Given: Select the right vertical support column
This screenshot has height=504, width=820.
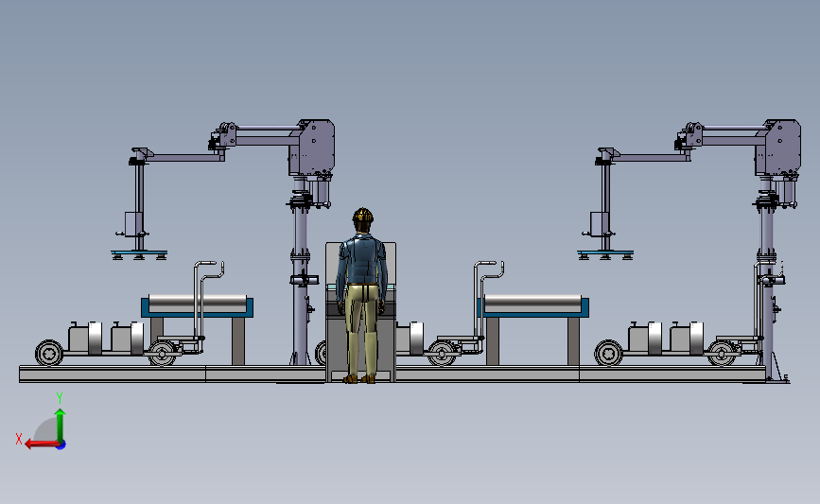Looking at the screenshot, I should click(767, 272).
